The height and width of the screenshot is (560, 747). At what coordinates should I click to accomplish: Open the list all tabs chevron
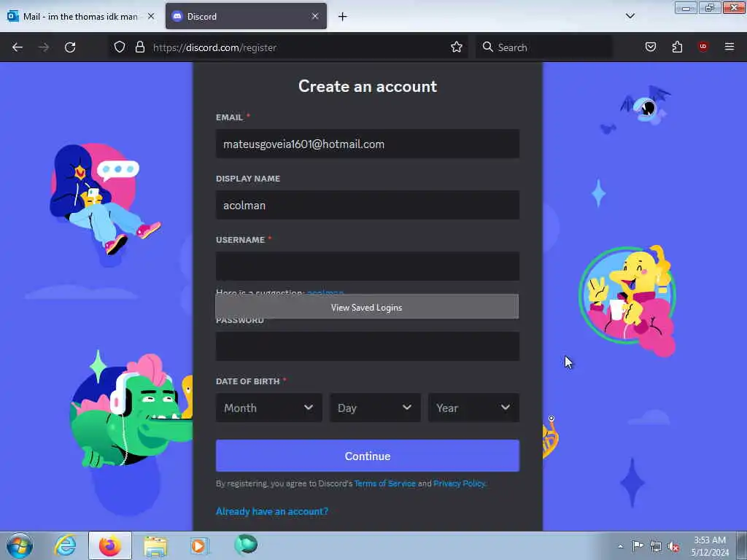click(x=630, y=16)
